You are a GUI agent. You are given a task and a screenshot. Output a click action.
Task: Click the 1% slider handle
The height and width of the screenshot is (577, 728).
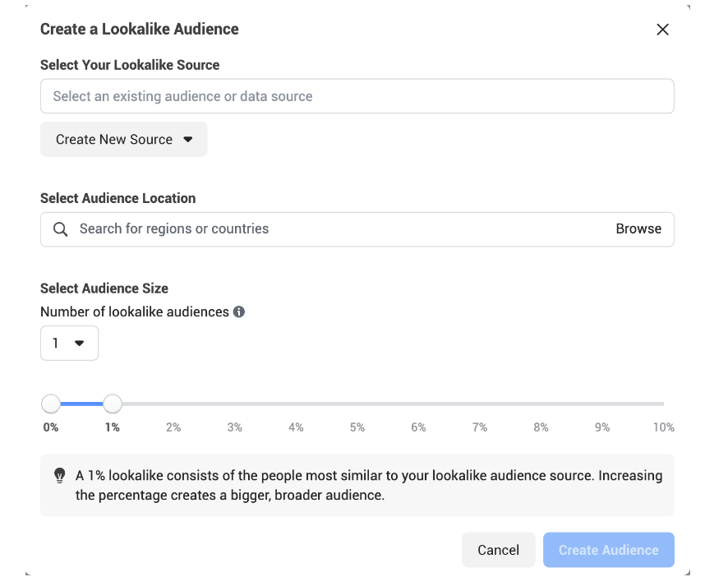[113, 404]
